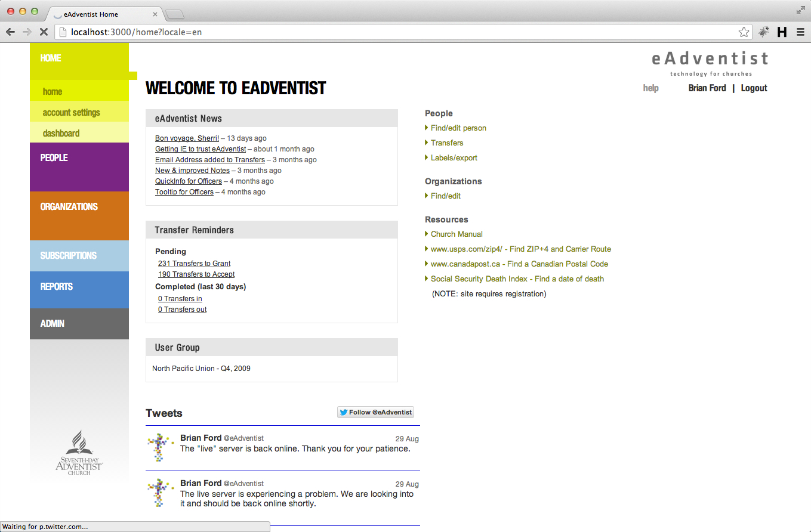Click the Brian Ford user name in the header
Image resolution: width=811 pixels, height=532 pixels.
point(707,88)
